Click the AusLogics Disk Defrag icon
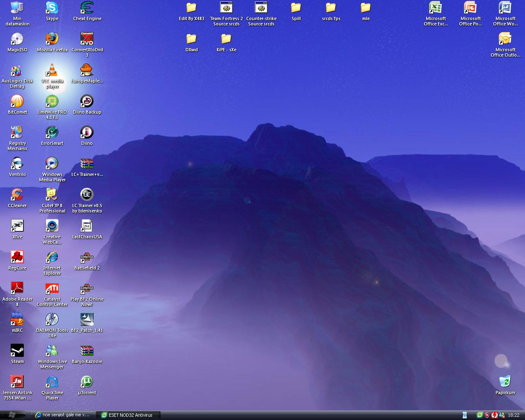The image size is (525, 420). [x=17, y=76]
